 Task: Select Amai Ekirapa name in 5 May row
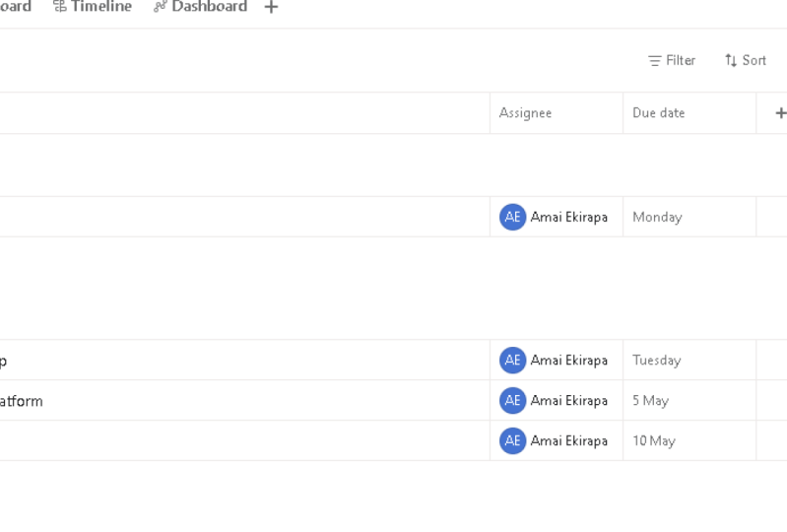point(569,401)
